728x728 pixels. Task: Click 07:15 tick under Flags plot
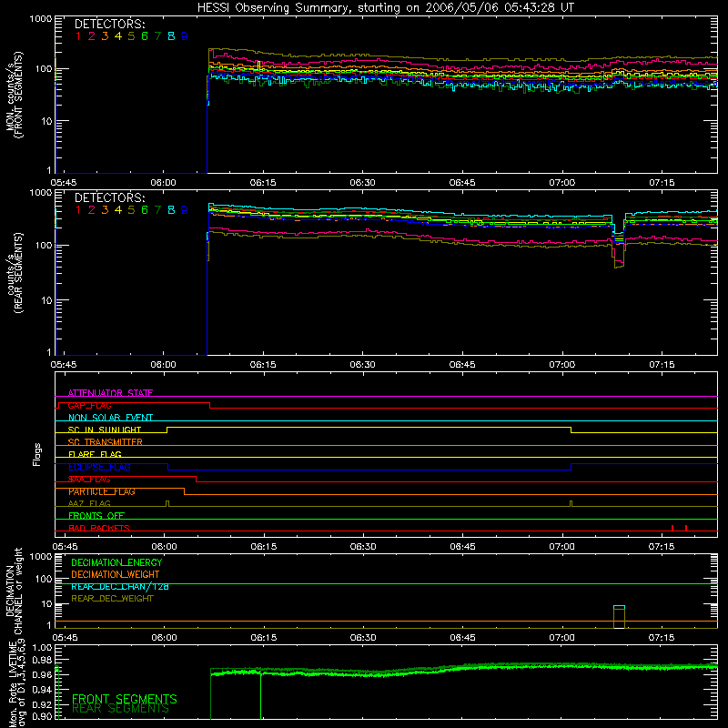click(x=662, y=547)
